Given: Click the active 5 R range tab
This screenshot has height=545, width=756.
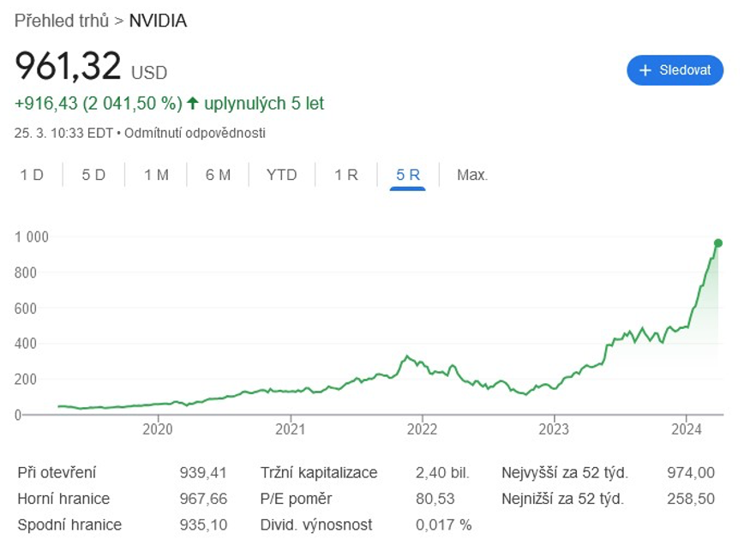Looking at the screenshot, I should pyautogui.click(x=408, y=175).
